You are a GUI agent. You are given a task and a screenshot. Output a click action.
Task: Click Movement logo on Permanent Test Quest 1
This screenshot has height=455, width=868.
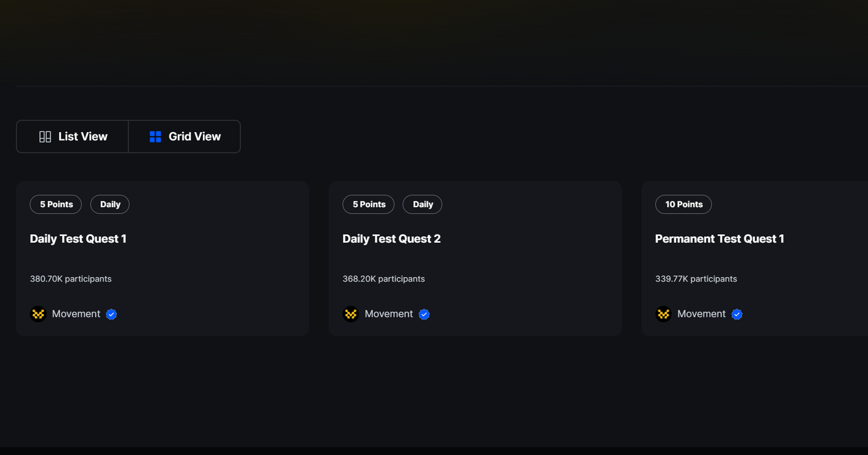click(663, 314)
